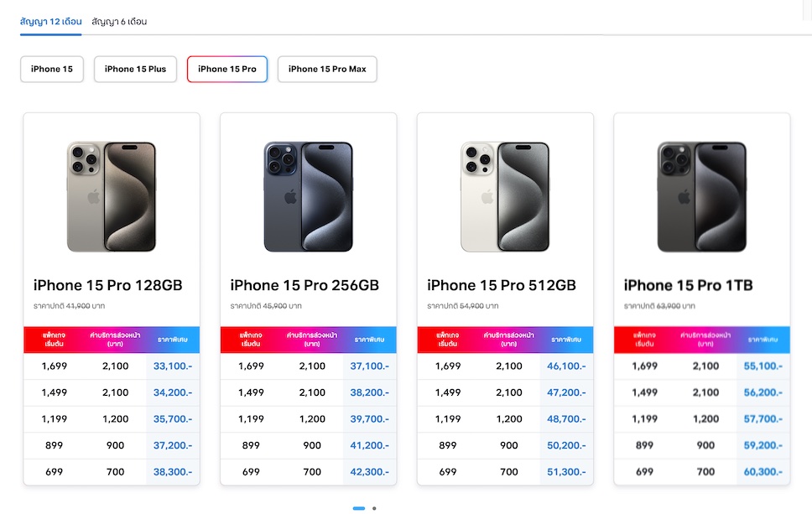Open the iPhone 15 Pro 256GB title

[x=304, y=285]
